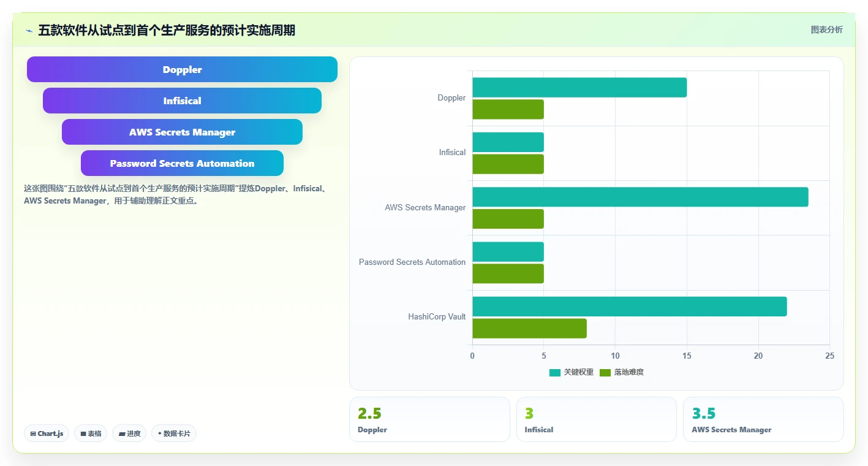
Task: Open the 3.5 AWS Secrets Manager data card
Action: (x=763, y=419)
